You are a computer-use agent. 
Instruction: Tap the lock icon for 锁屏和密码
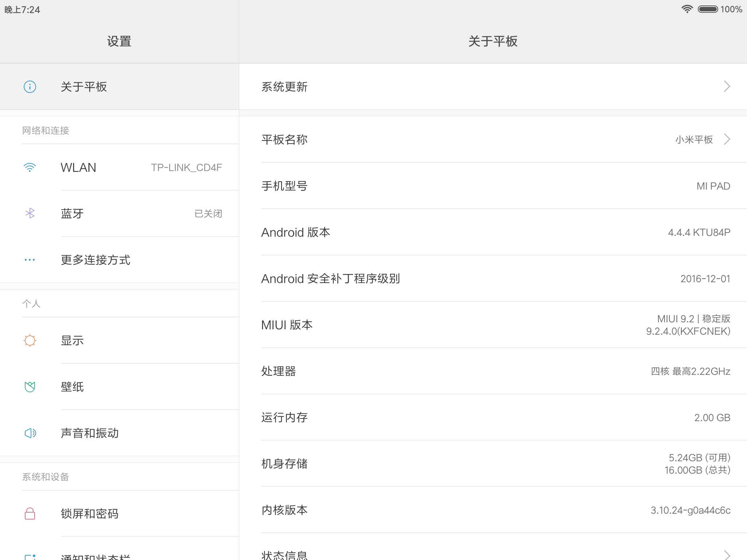click(x=30, y=513)
